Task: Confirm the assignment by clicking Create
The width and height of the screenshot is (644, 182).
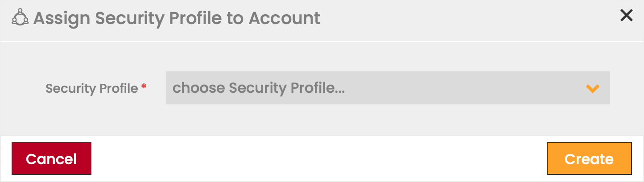Action: point(589,158)
